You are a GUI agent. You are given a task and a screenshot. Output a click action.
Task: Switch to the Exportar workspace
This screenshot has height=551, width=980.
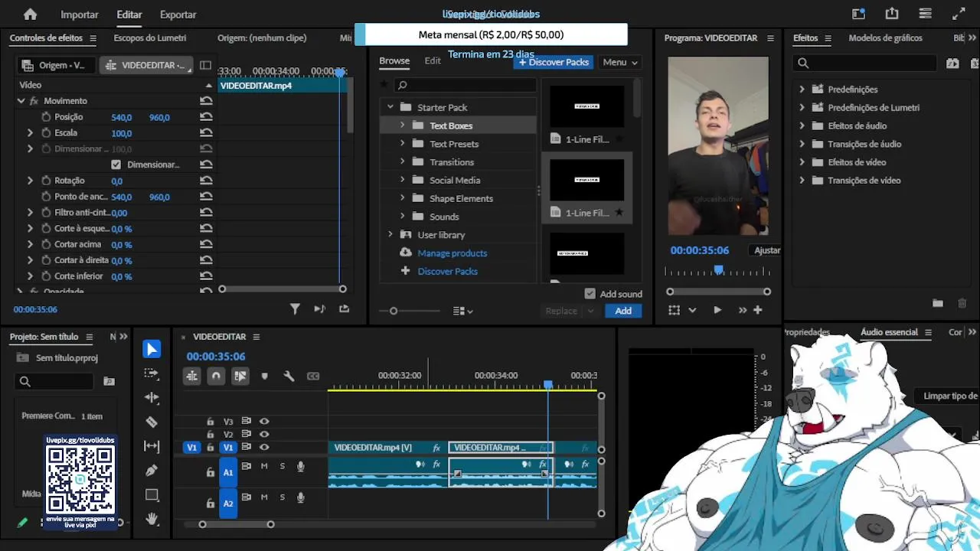click(178, 15)
